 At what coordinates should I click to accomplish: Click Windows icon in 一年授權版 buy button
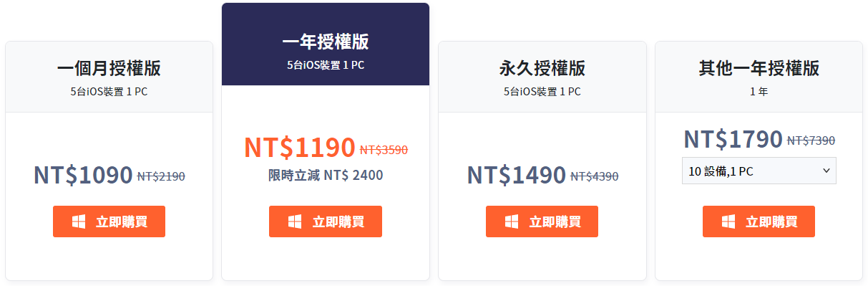pos(295,221)
